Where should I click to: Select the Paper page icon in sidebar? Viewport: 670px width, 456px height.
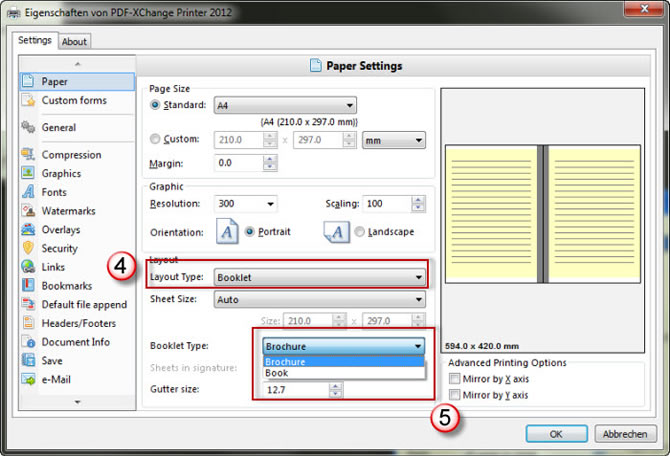click(x=28, y=81)
